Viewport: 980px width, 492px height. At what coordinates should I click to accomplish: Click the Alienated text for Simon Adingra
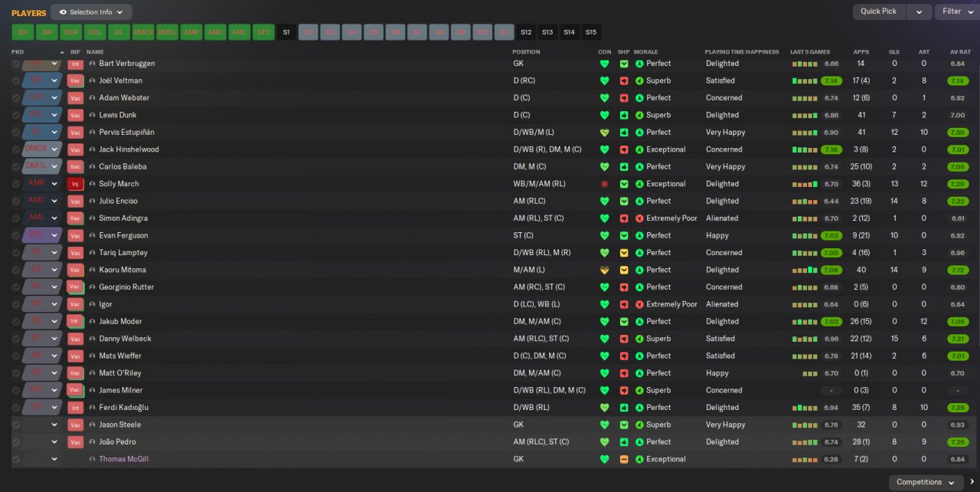point(722,218)
